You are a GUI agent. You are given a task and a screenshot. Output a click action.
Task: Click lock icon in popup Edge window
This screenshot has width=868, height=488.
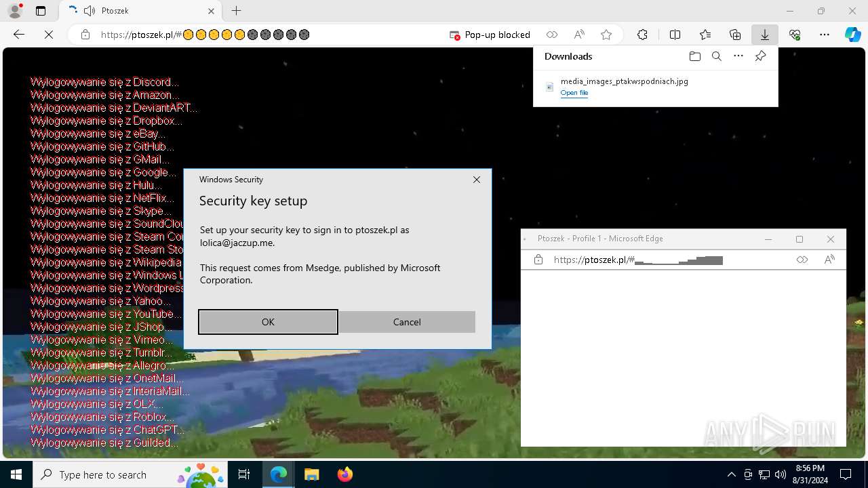pyautogui.click(x=538, y=260)
